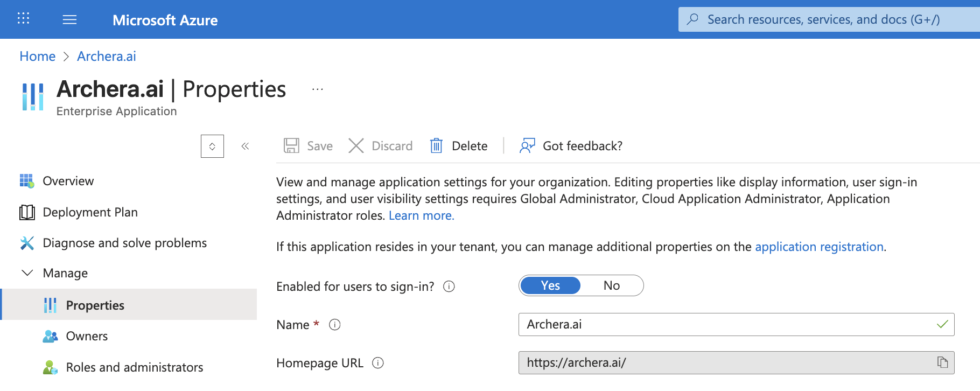The height and width of the screenshot is (391, 980).
Task: Click the Name input field
Action: click(727, 324)
